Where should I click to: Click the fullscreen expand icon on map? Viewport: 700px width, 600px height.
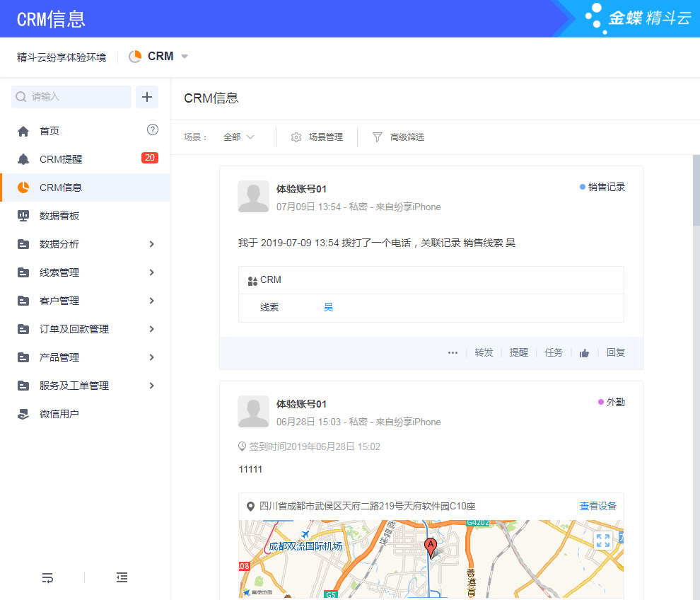tap(603, 541)
